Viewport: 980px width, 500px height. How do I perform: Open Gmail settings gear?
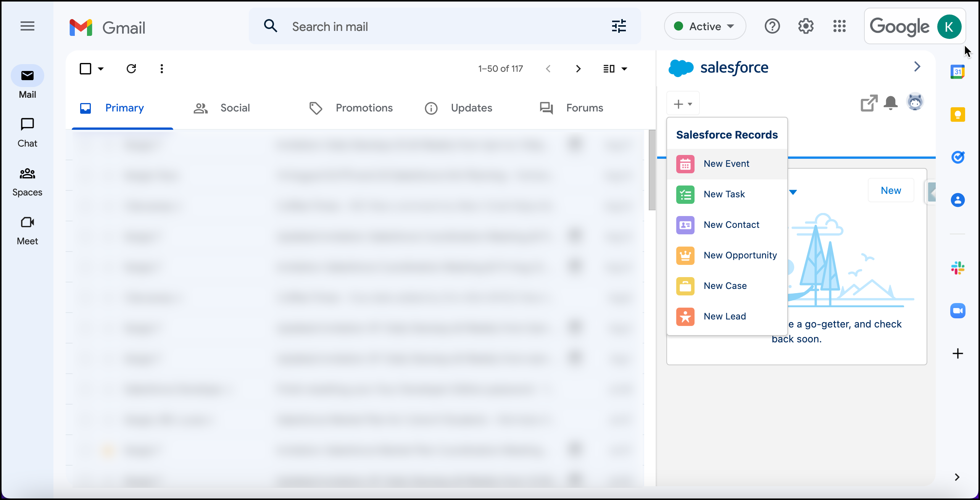pos(806,26)
